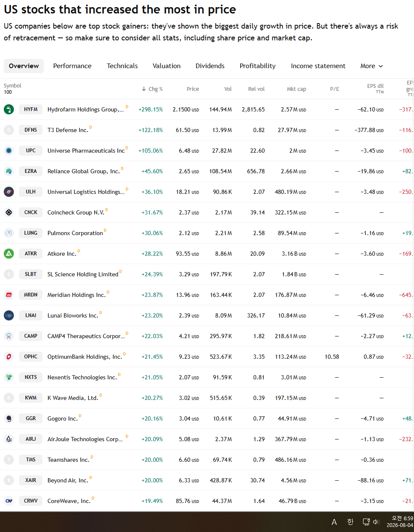Viewport: 414px width, 532px height.
Task: Click the Atkore ATKR logo
Action: 9,254
